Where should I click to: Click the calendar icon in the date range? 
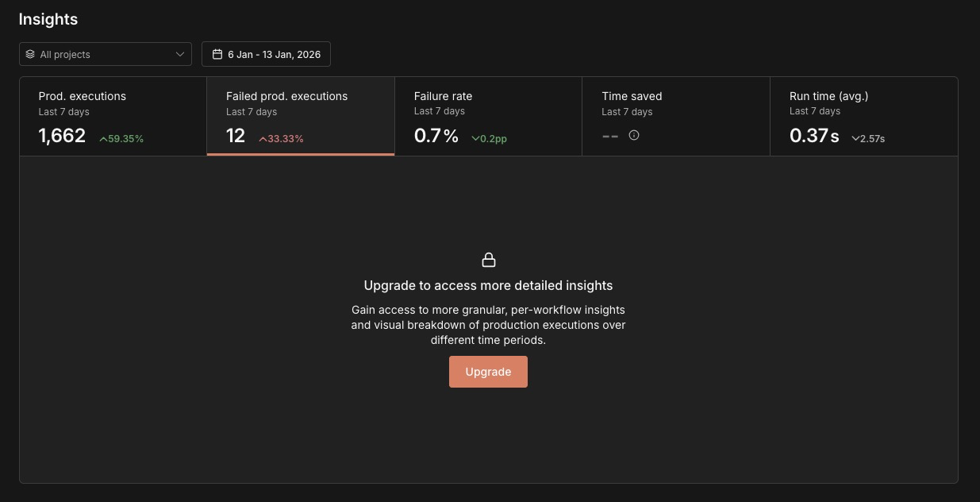pos(217,54)
